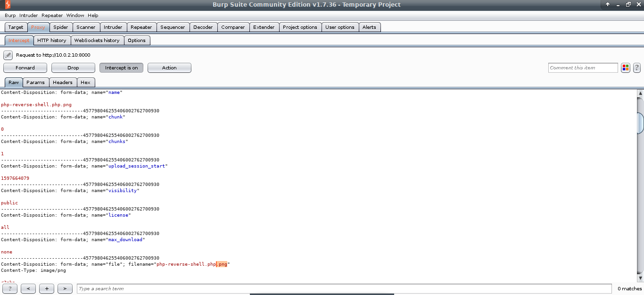
Task: Click the Request to http://10.0.2.10:8000 label
Action: (x=53, y=55)
